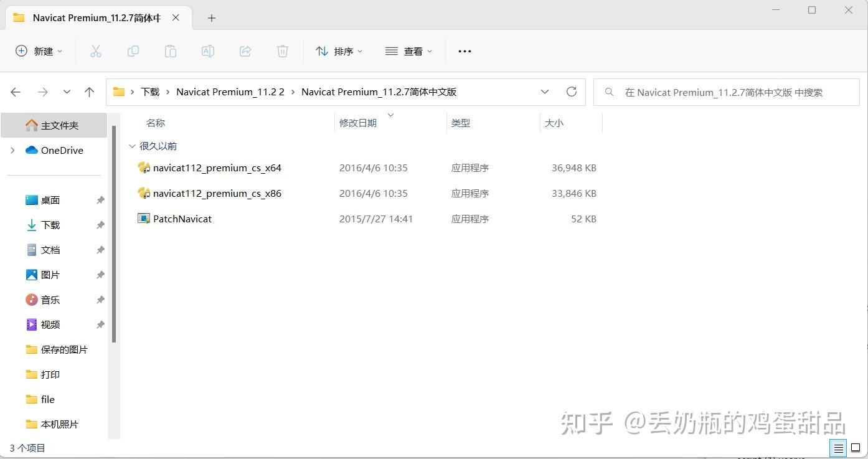This screenshot has height=459, width=868.
Task: Unpin 下载 using its pin icon
Action: 100,225
